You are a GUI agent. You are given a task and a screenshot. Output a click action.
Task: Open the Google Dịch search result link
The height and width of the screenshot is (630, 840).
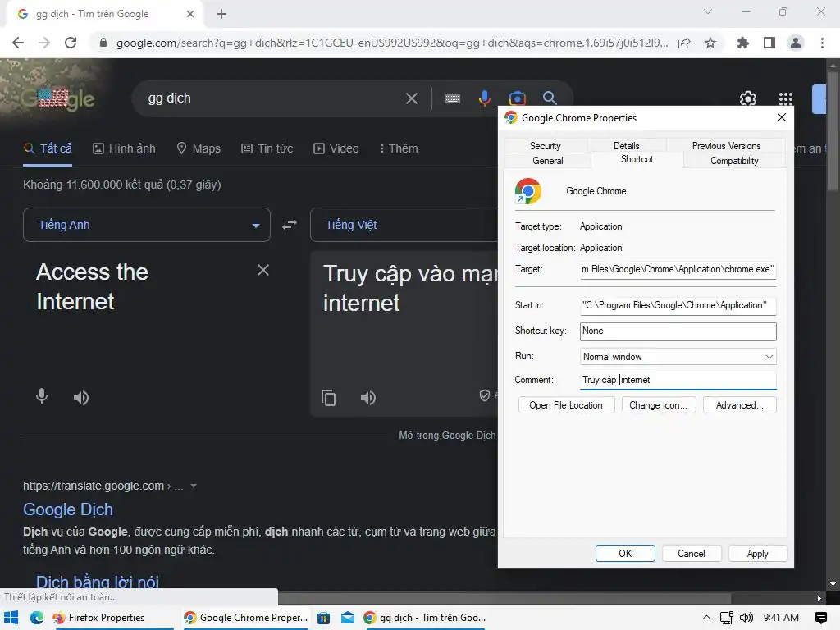[x=68, y=509]
